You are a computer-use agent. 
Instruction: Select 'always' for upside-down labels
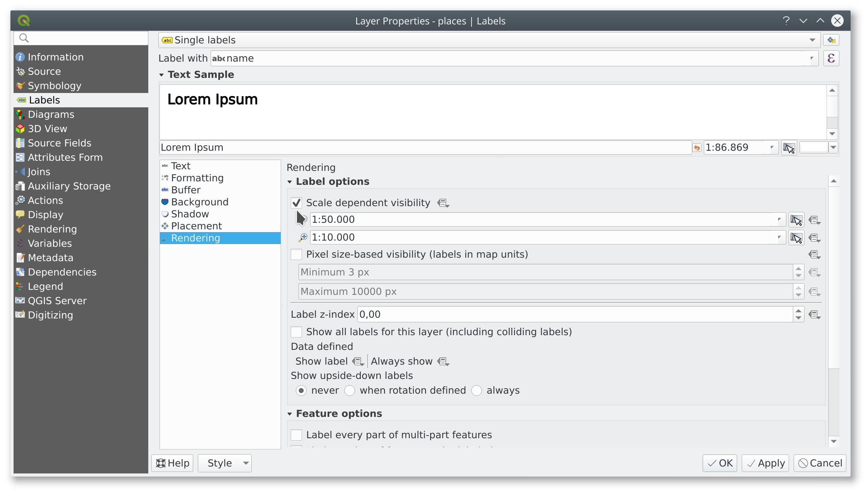tap(477, 391)
